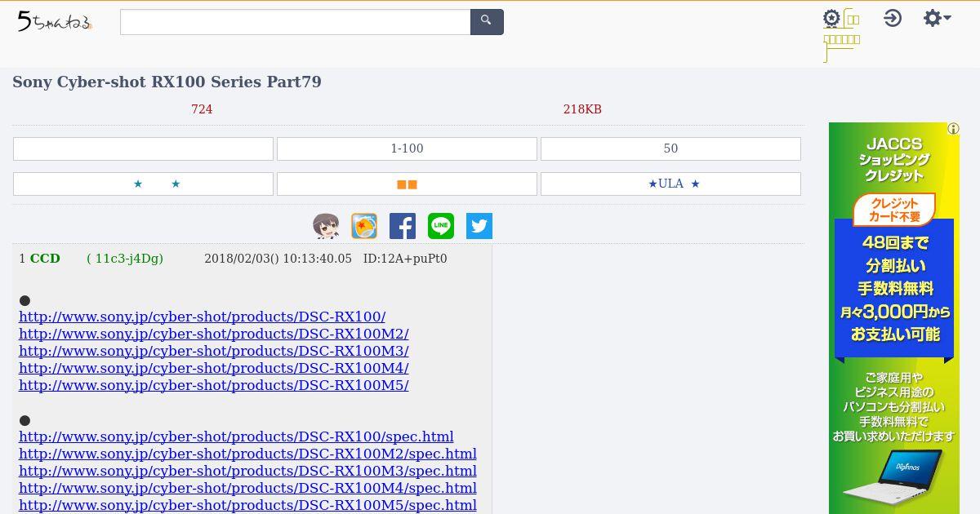Open the JACCS shopping credit ad banner

tap(894, 318)
